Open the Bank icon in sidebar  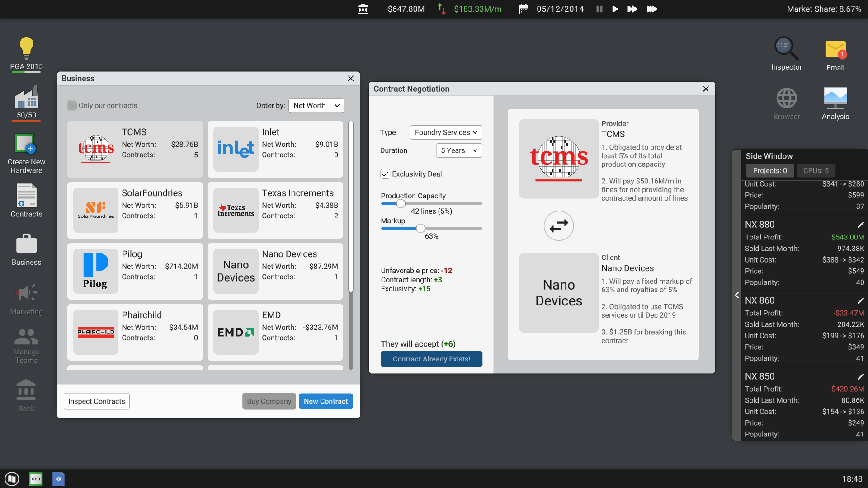26,390
